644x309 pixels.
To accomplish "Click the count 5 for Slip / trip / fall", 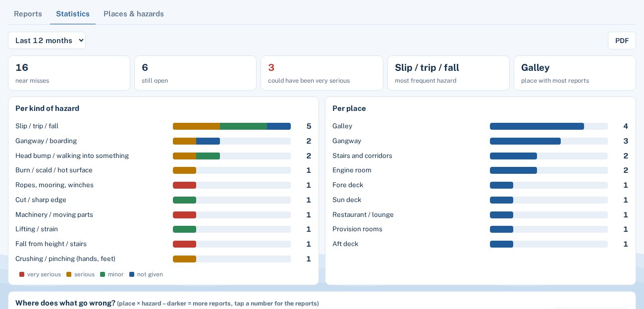I will [x=309, y=126].
